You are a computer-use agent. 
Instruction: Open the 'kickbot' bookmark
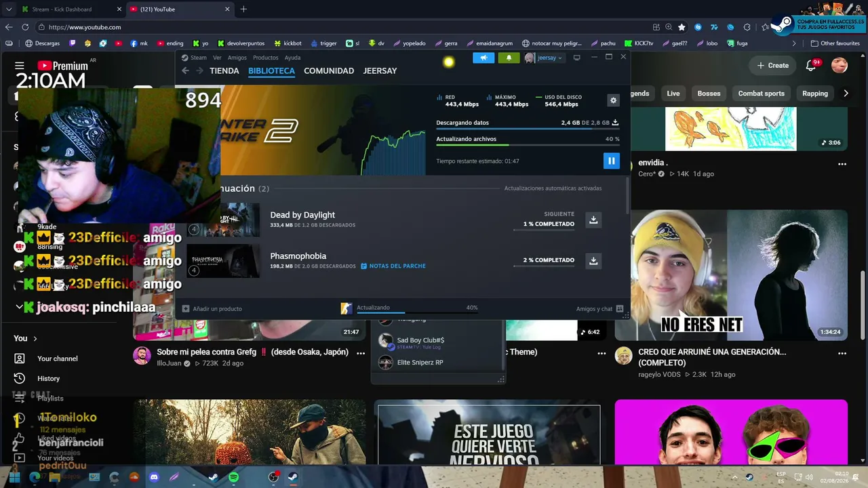tap(288, 43)
